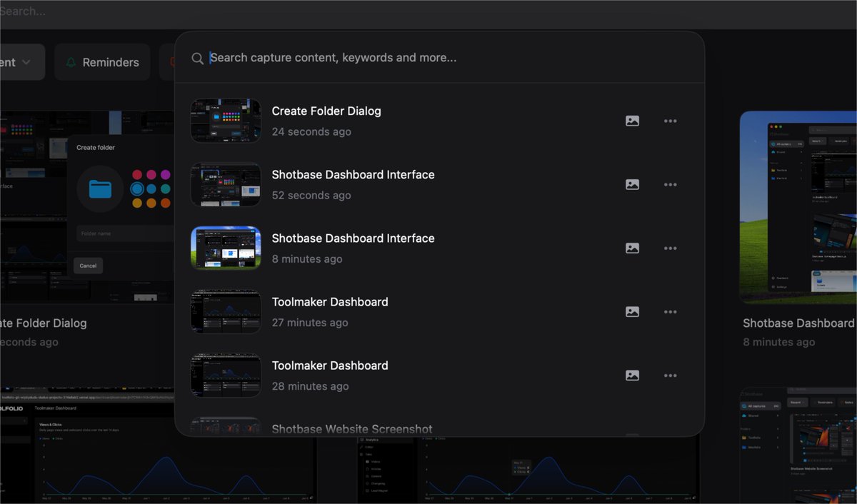Open the Shotbase Dashboard Interface thumbnail with green wallpaper
857x504 pixels.
[226, 248]
